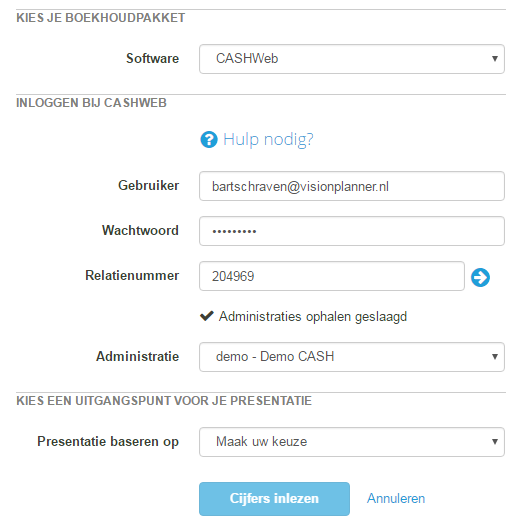Click the checkmark icon before Administraties ophalen geslaagd
This screenshot has height=528, width=523.
(206, 316)
